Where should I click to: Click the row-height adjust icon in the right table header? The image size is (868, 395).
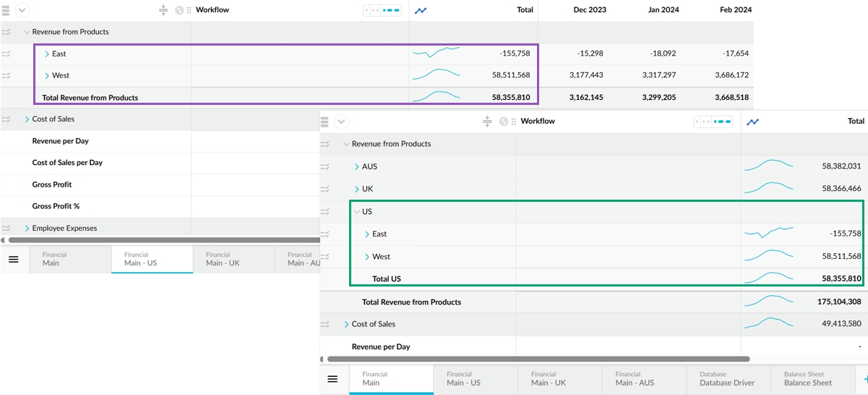(487, 122)
